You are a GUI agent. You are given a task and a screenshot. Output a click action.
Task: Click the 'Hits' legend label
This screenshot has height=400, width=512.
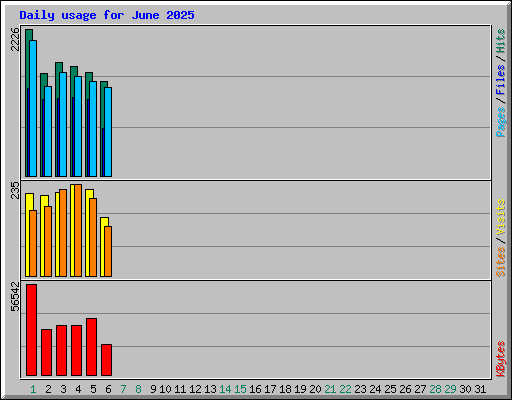(500, 41)
